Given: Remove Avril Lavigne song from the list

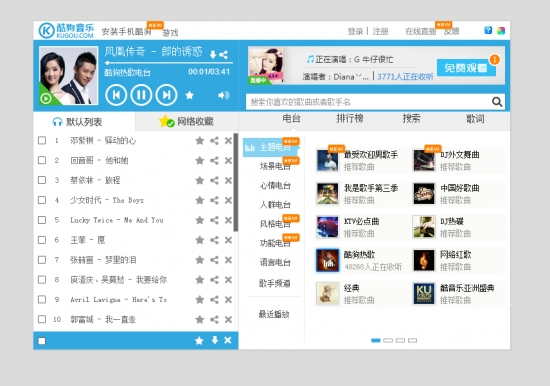Looking at the screenshot, I should [228, 300].
